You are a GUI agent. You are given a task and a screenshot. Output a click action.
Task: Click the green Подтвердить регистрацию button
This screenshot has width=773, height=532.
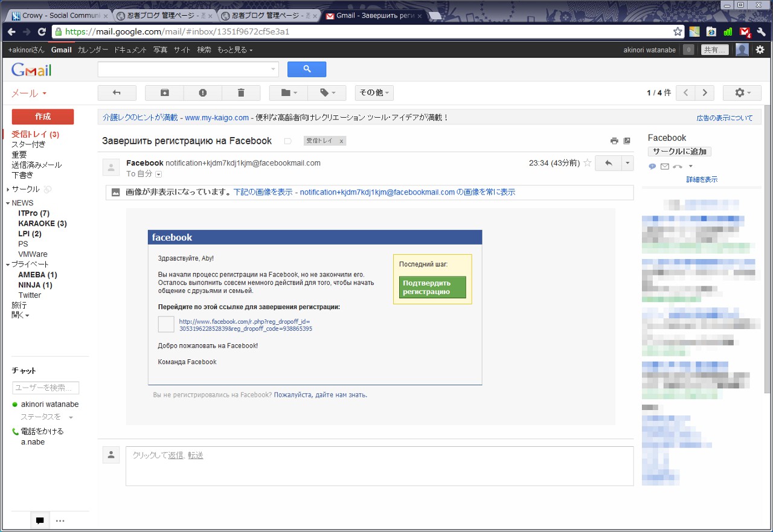point(432,287)
